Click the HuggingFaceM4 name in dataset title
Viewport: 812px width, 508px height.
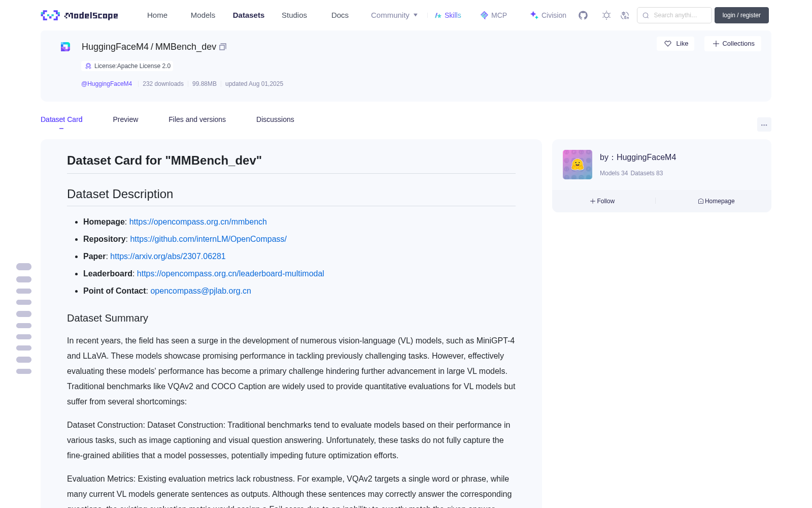[x=115, y=47]
